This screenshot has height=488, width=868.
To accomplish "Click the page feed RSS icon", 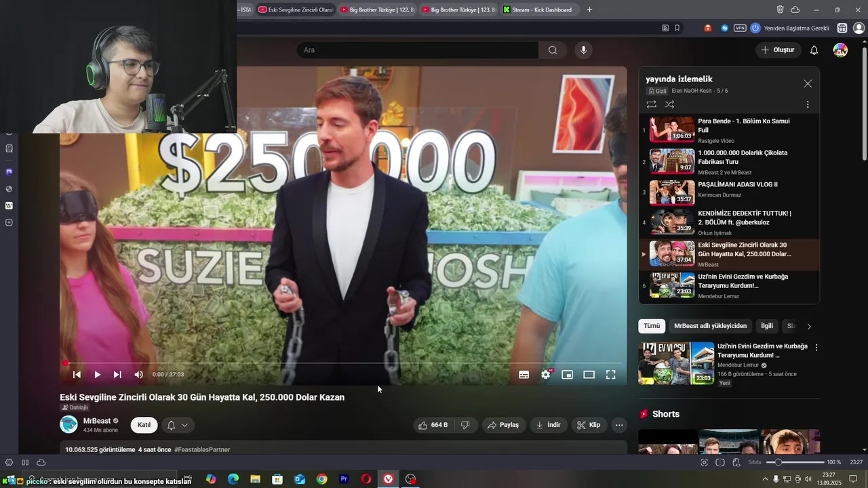I will click(665, 28).
